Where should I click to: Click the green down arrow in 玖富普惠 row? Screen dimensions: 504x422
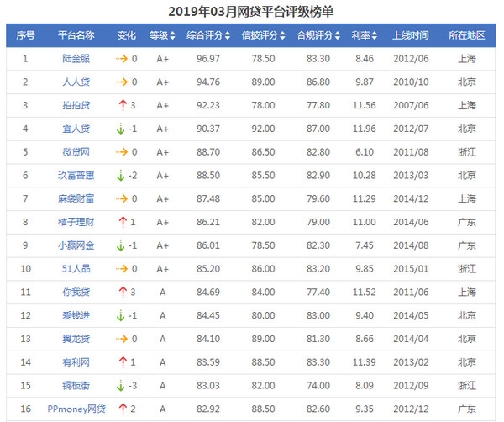click(x=120, y=176)
